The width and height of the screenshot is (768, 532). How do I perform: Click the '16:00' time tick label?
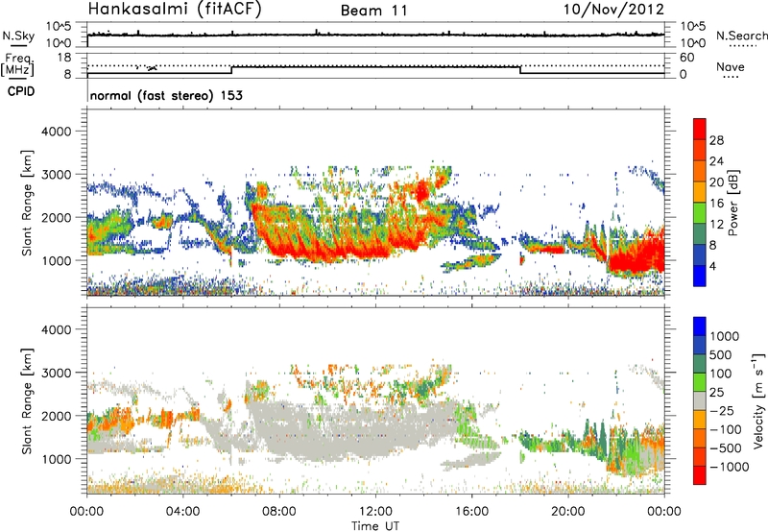pos(471,512)
